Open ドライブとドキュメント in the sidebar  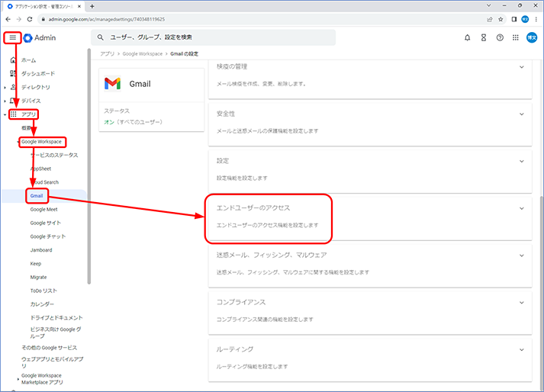[56, 318]
